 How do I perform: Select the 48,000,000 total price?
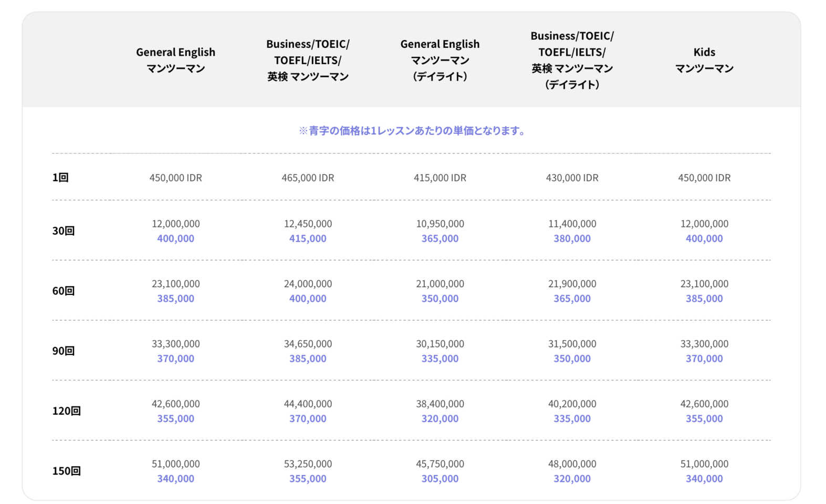(x=572, y=464)
